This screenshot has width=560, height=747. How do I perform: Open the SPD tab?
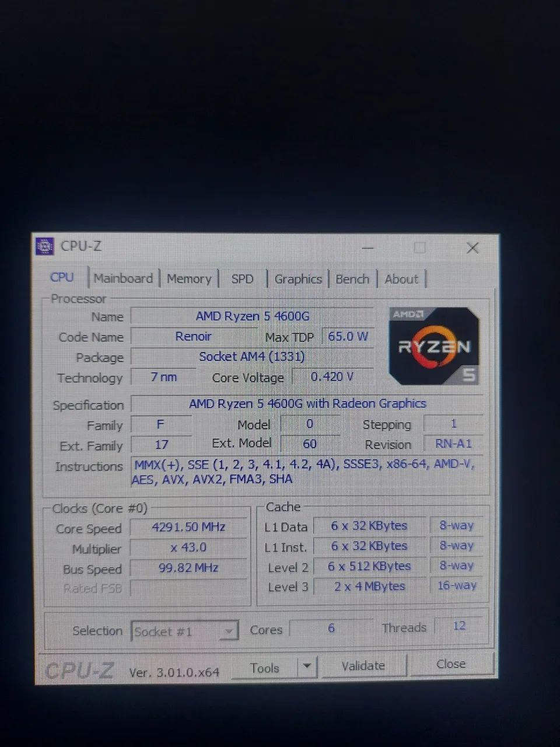[x=242, y=279]
